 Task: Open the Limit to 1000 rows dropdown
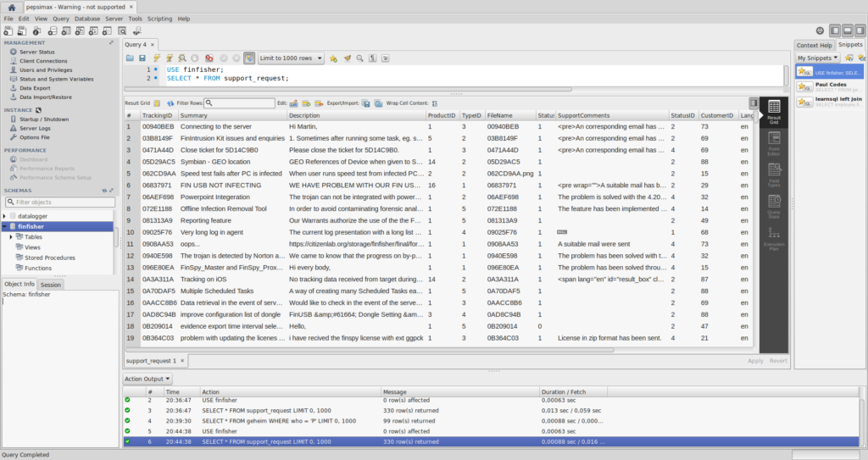[291, 58]
